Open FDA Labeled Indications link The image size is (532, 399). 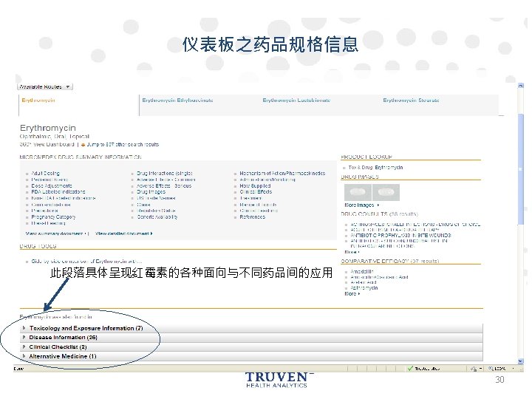pyautogui.click(x=58, y=191)
